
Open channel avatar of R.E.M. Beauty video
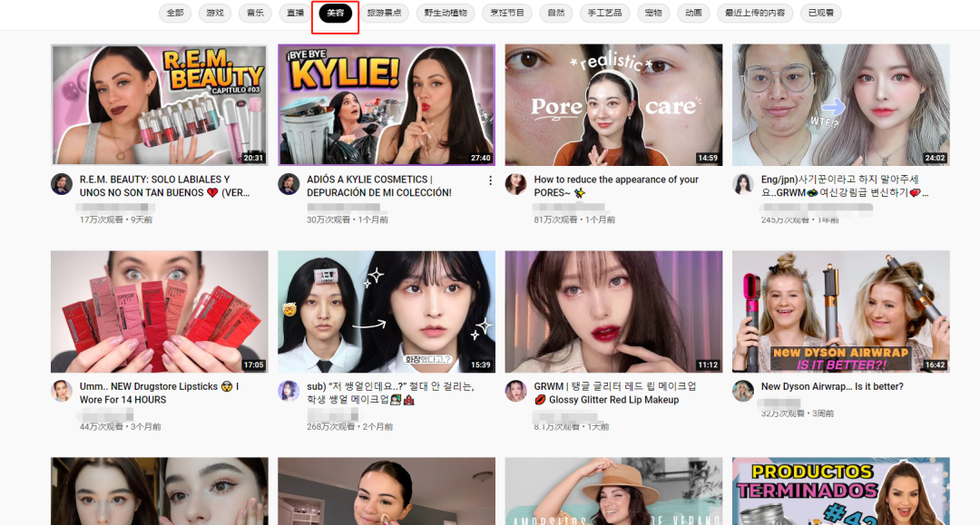coord(62,184)
